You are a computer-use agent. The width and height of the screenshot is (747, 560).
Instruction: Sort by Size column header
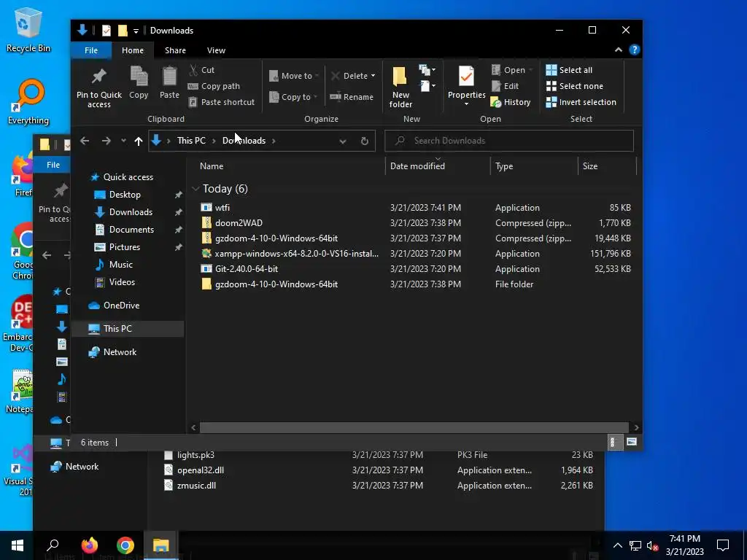[x=607, y=166]
